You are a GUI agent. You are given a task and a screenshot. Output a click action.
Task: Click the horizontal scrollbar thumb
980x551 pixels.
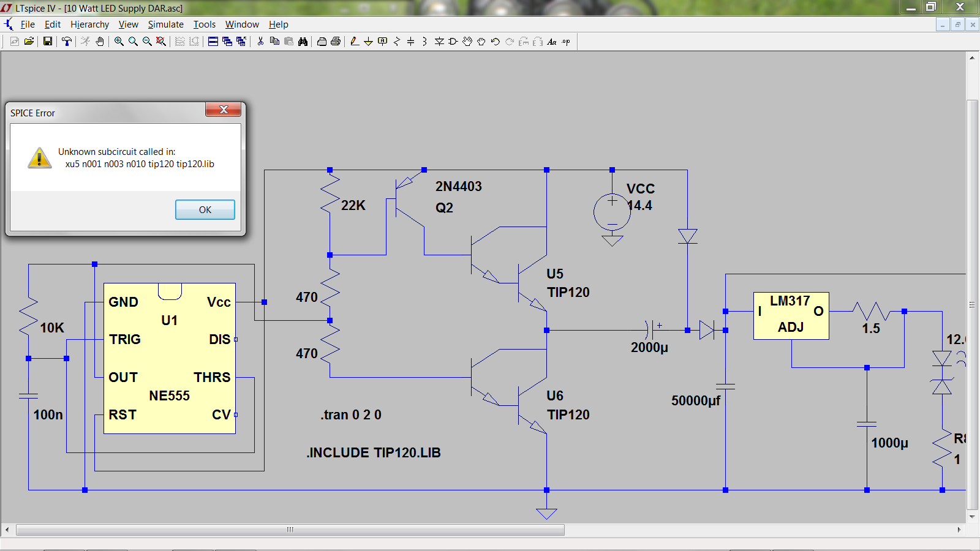point(290,530)
